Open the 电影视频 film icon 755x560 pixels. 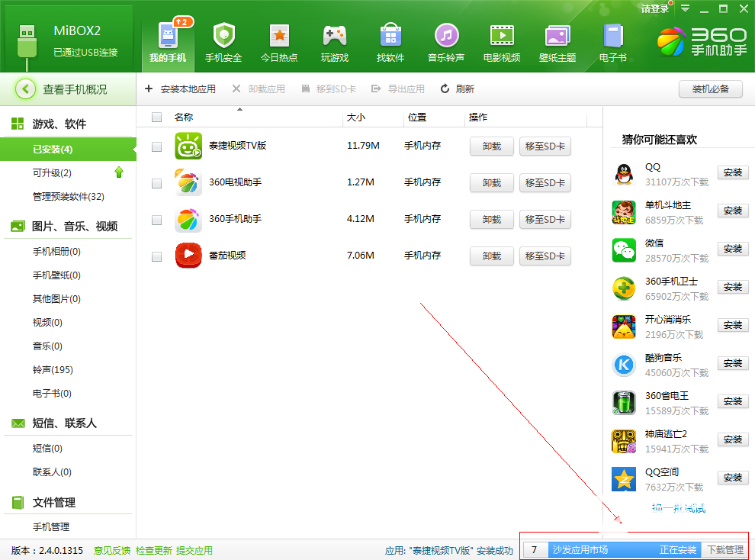tap(502, 36)
